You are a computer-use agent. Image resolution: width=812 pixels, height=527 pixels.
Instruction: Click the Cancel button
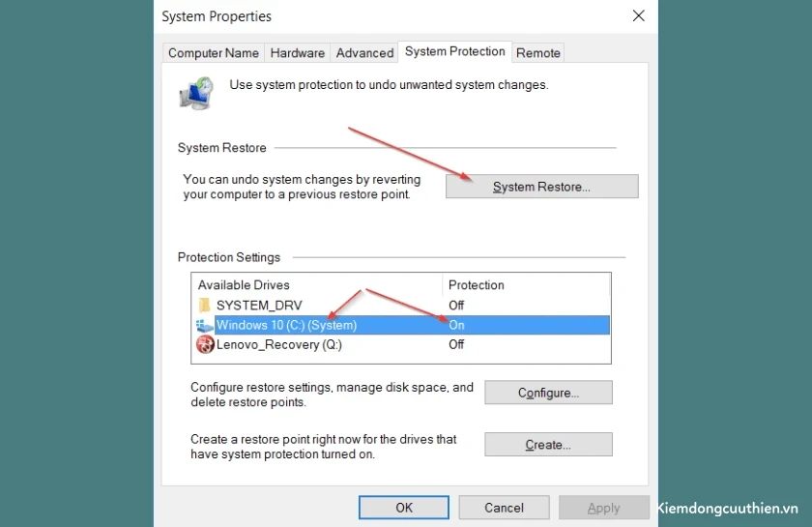point(504,508)
